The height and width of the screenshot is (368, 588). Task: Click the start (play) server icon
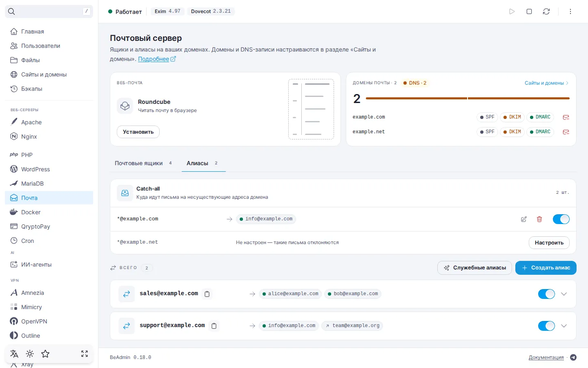tap(512, 11)
